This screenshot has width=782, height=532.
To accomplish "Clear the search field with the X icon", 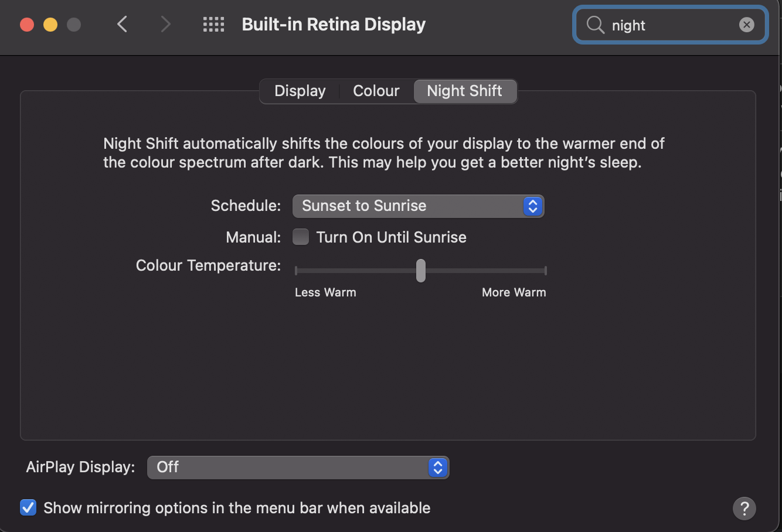I will (746, 25).
